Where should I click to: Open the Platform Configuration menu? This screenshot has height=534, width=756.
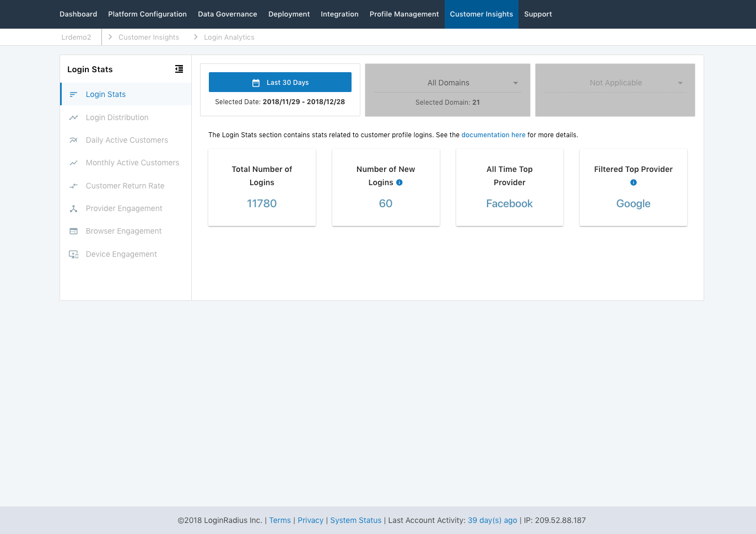click(148, 14)
